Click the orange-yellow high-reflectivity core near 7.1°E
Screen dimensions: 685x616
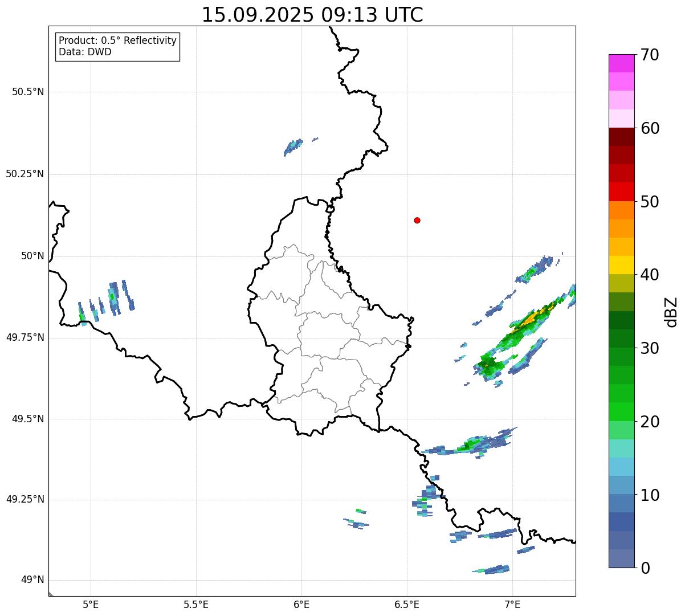[x=531, y=319]
